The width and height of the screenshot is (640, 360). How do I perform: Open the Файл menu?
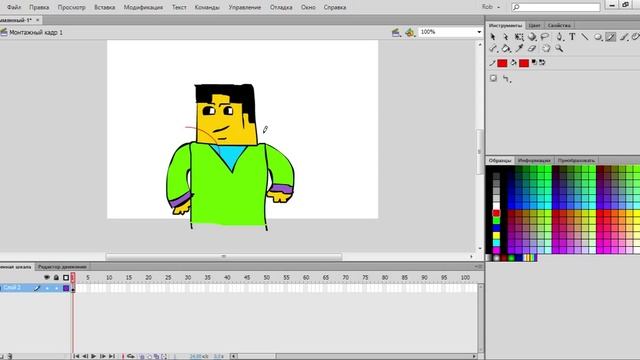(14, 7)
